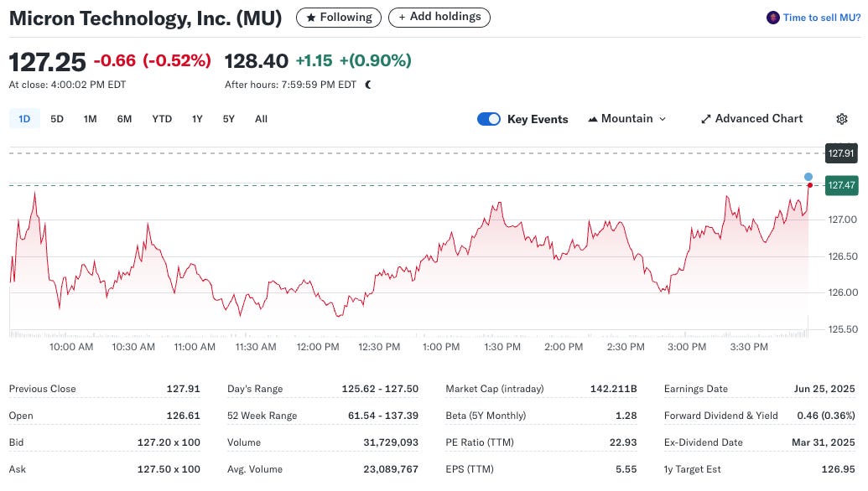Choose the 6M time range
The width and height of the screenshot is (868, 491).
[125, 119]
